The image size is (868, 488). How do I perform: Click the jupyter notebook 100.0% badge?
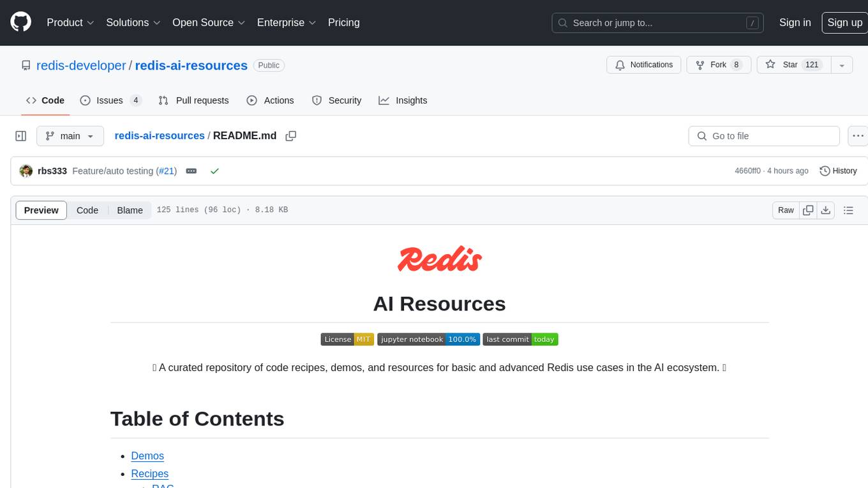point(428,339)
